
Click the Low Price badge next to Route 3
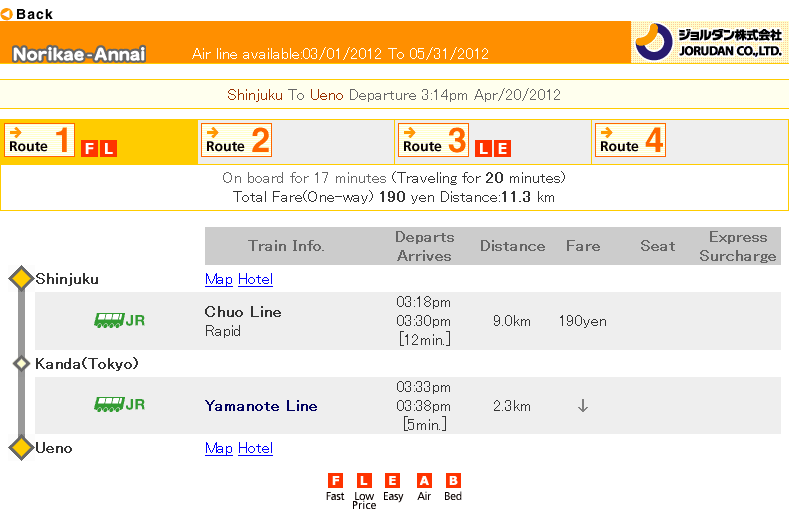[484, 149]
